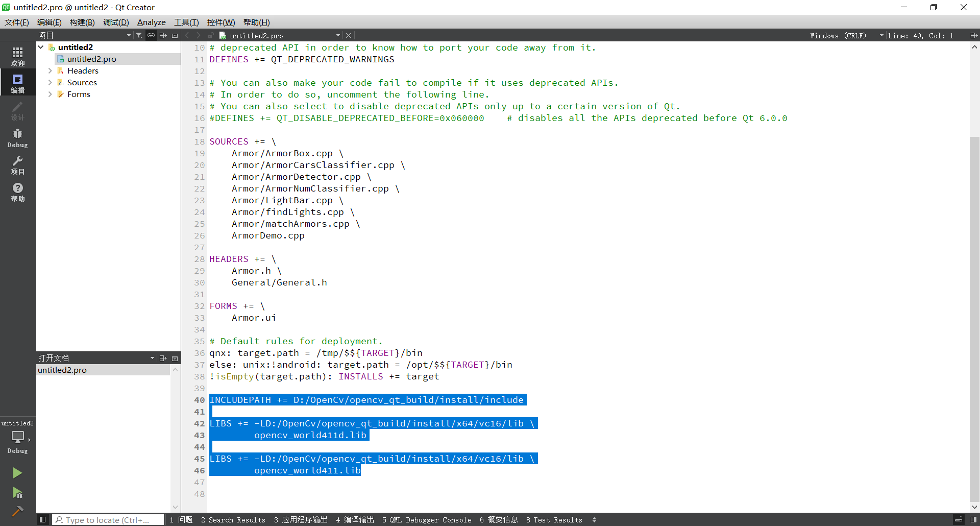Screen dimensions: 980x526
Task: Open the 编辑(E) menu
Action: coord(49,22)
